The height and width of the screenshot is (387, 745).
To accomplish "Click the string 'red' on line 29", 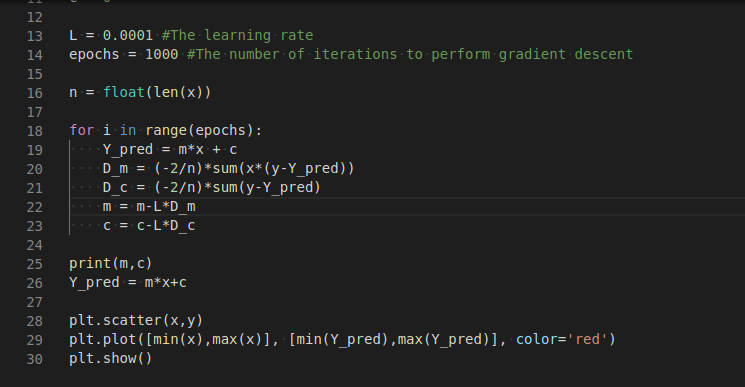I will coord(587,339).
